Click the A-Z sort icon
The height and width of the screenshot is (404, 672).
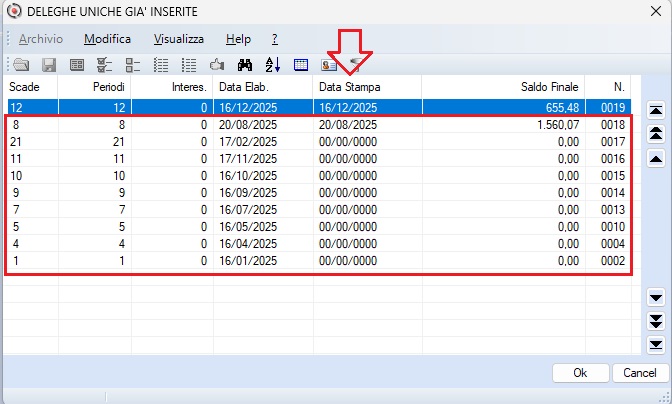[273, 65]
